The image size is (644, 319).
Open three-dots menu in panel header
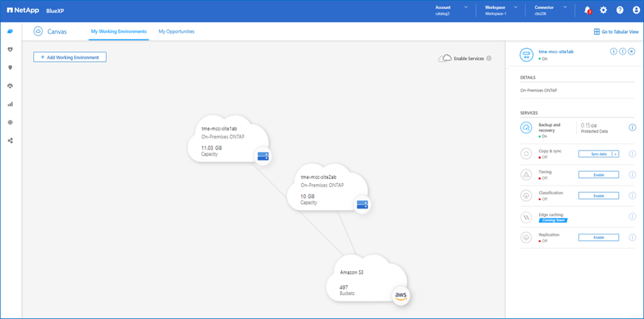pos(623,52)
